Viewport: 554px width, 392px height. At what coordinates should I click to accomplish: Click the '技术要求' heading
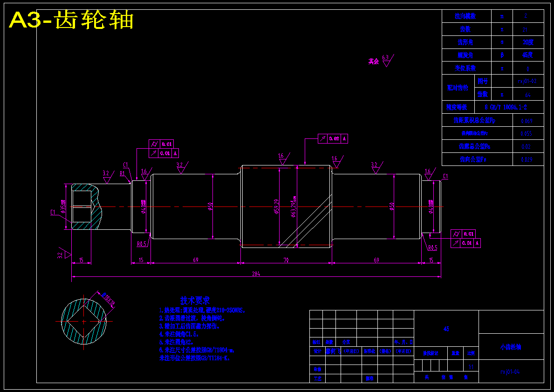[x=195, y=301]
